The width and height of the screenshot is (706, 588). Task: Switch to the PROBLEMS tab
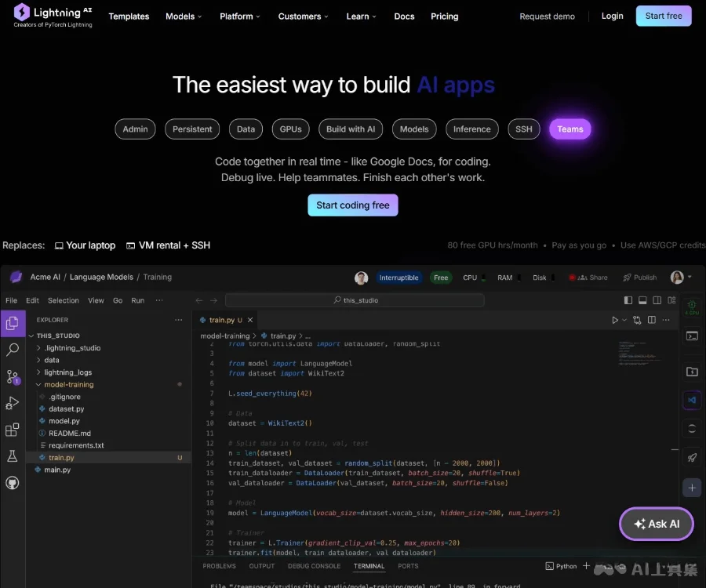[219, 565]
